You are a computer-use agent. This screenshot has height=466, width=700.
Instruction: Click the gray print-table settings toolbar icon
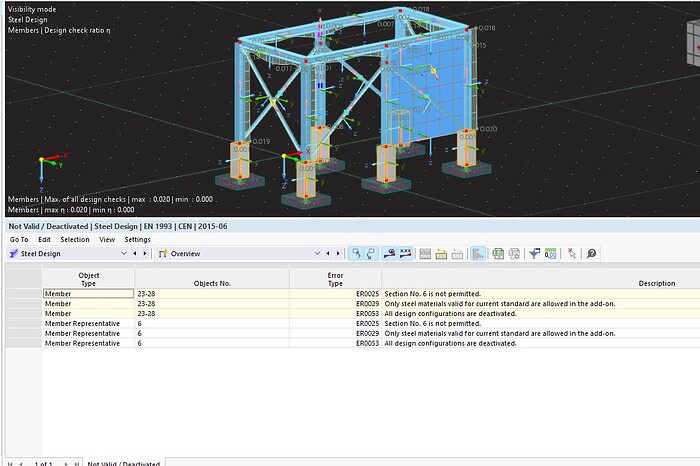[x=514, y=254]
